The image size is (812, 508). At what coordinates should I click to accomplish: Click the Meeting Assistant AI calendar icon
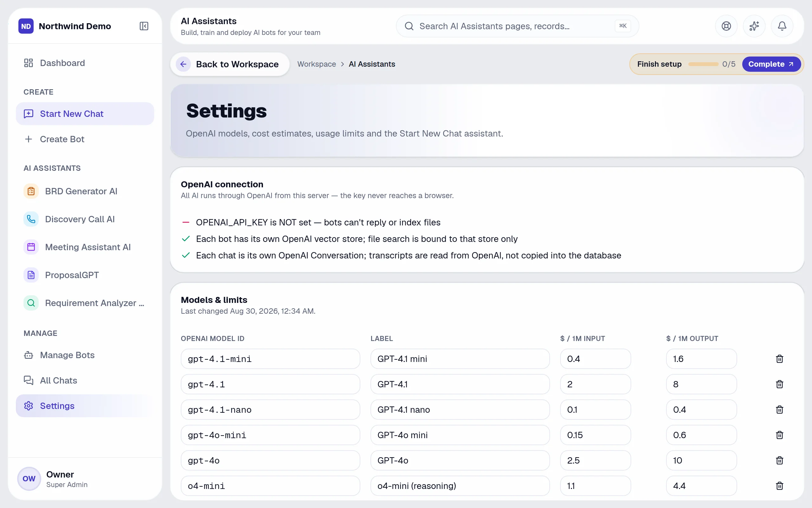point(31,247)
